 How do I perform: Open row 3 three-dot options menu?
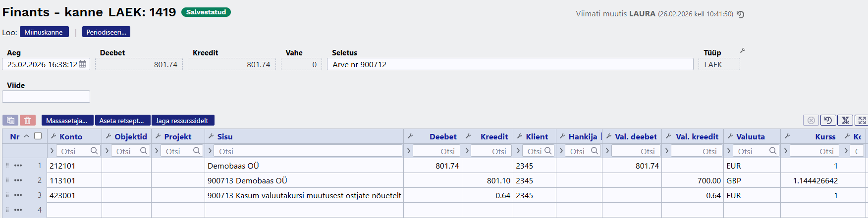[18, 195]
